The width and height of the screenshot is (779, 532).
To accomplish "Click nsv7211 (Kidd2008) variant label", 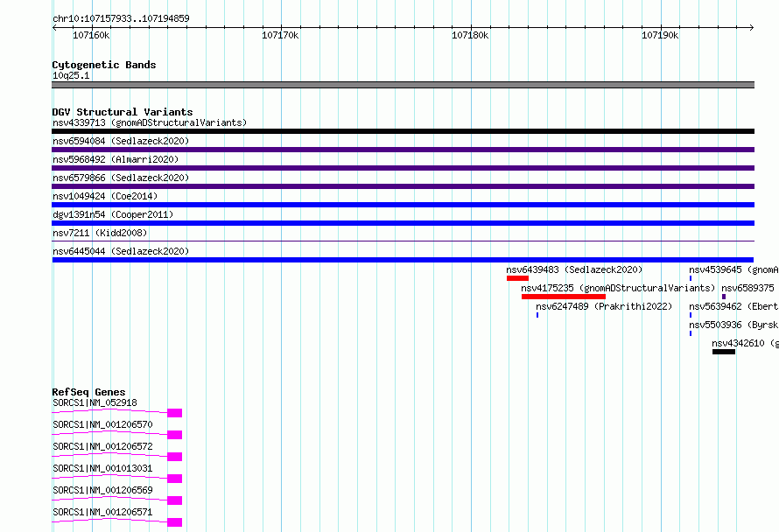I will (x=100, y=233).
